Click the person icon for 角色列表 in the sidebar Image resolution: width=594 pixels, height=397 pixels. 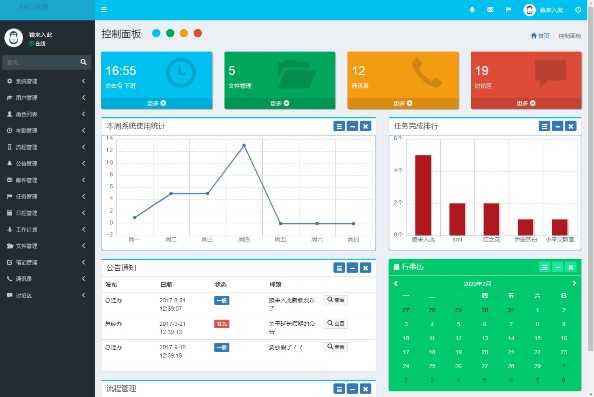tap(9, 114)
